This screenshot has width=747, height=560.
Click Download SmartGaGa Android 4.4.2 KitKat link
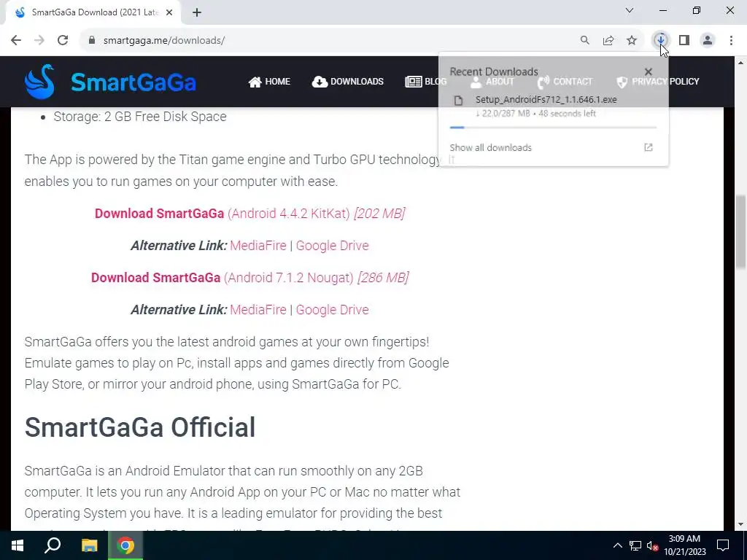(x=249, y=214)
